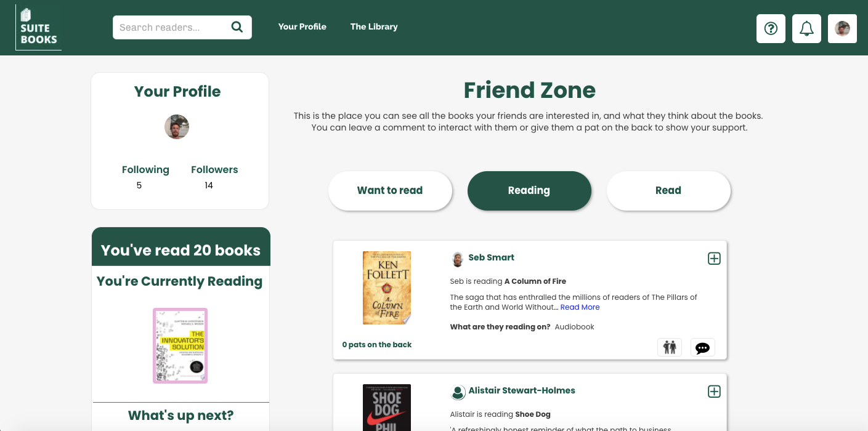Click the 'Your Profile' card heading
Viewport: 868px width, 431px height.
coord(177,92)
